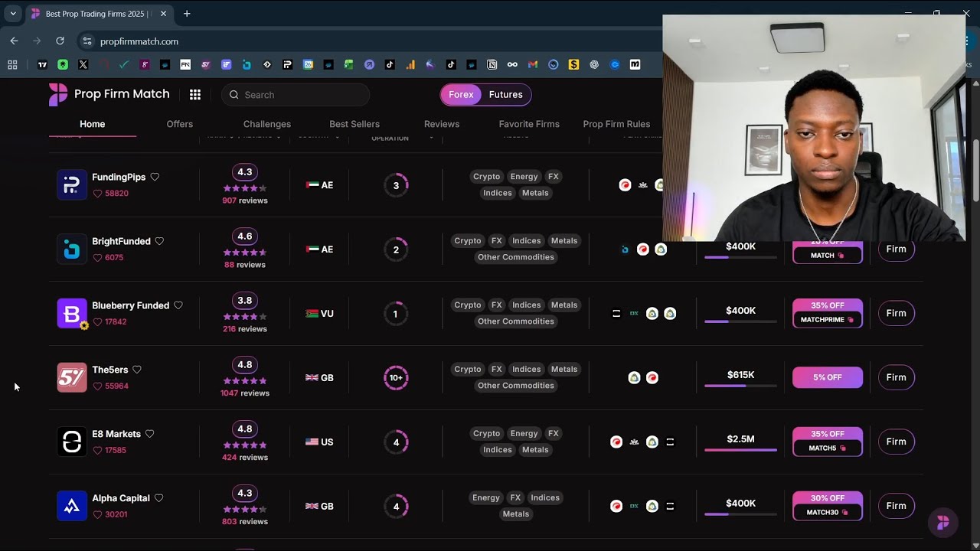
Task: Open the 1047 reviews link for The5ers
Action: 245,393
